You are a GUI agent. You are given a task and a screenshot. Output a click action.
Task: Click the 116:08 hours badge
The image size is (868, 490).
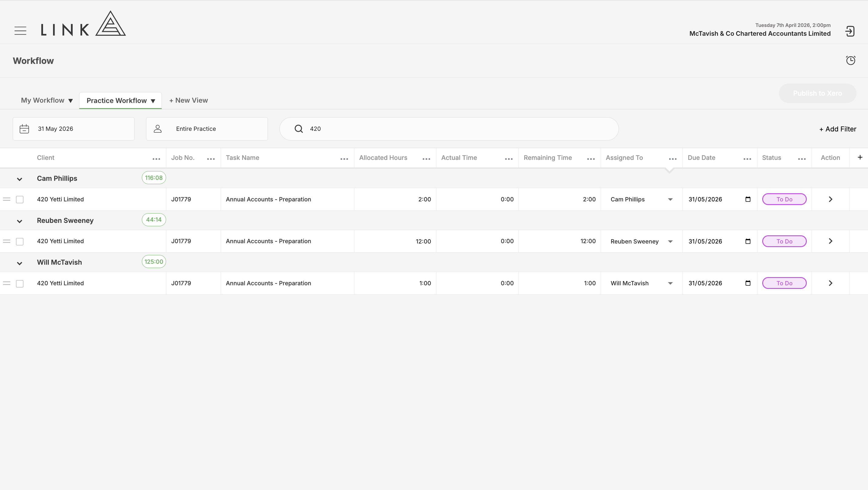click(x=154, y=178)
